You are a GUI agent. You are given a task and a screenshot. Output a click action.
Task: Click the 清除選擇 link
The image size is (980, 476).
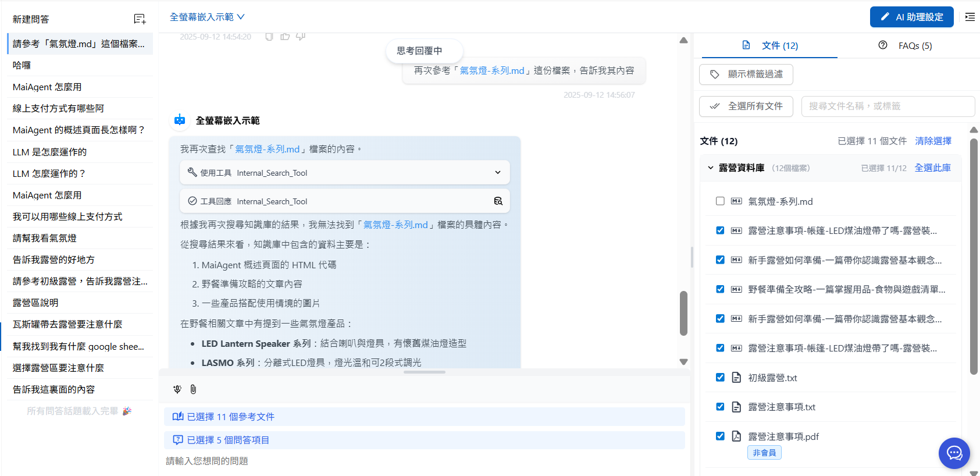click(x=933, y=141)
